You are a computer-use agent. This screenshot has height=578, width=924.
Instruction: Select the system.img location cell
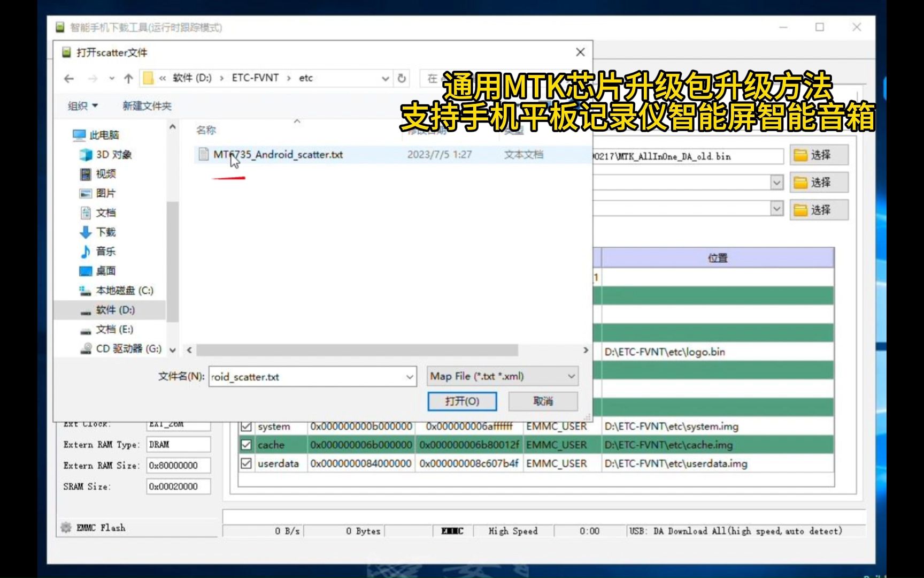coord(718,427)
